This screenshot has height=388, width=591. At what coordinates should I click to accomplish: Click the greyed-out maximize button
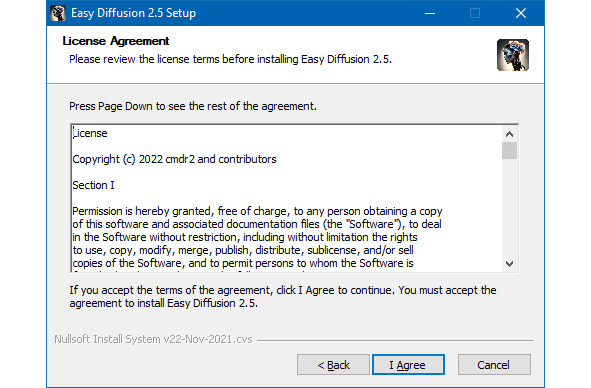[x=475, y=13]
